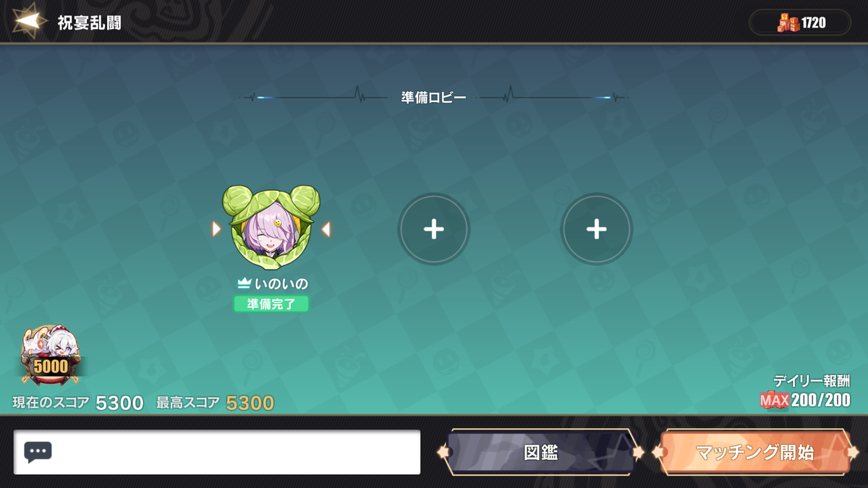
Task: Open the 図鑑 encyclopedia
Action: click(x=540, y=453)
